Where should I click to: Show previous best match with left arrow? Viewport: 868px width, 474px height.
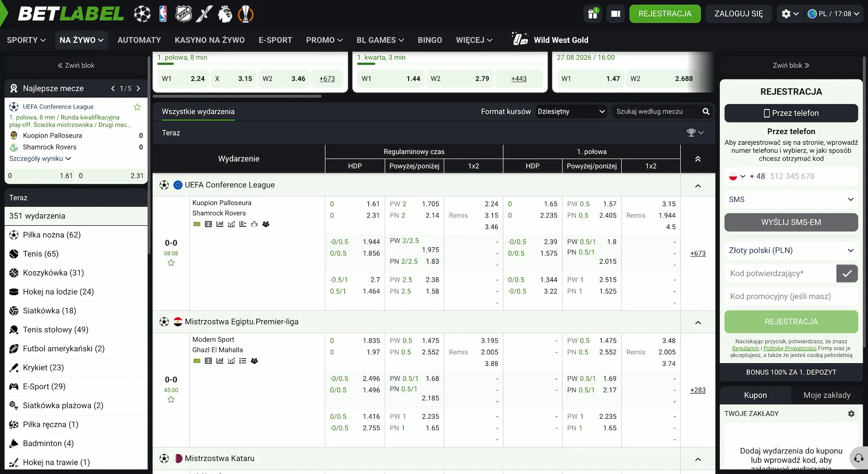pos(113,88)
